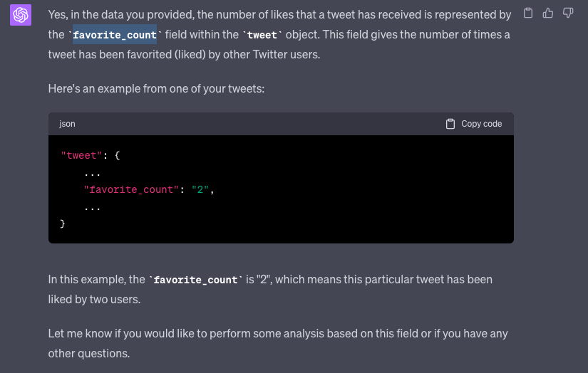
Task: Click the json language label
Action: pyautogui.click(x=67, y=124)
